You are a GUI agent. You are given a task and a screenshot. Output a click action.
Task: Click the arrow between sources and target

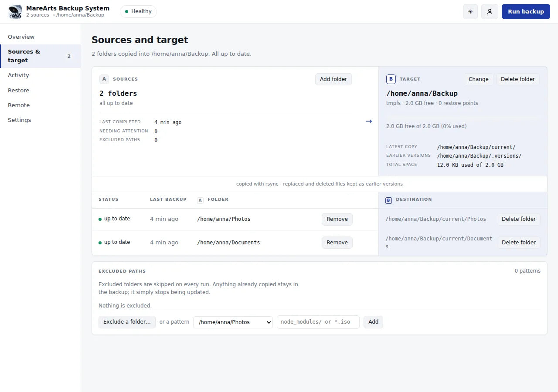click(369, 121)
